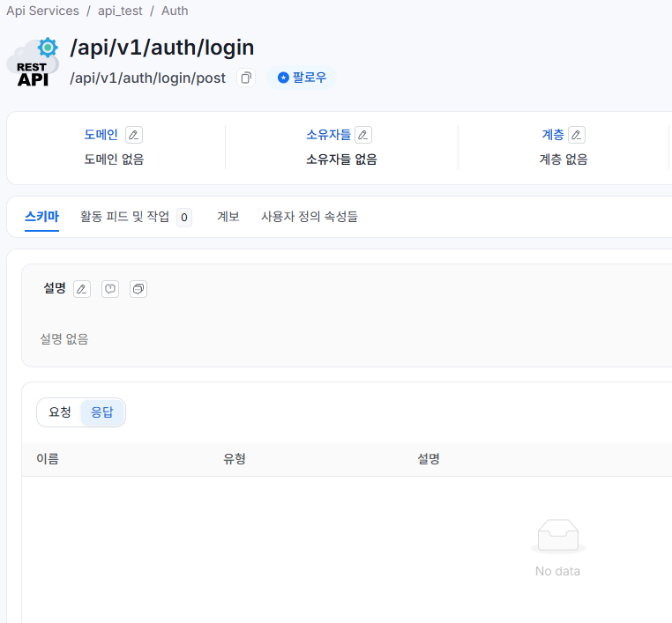The image size is (672, 623).
Task: Go to the Auth breadcrumb link
Action: (175, 11)
